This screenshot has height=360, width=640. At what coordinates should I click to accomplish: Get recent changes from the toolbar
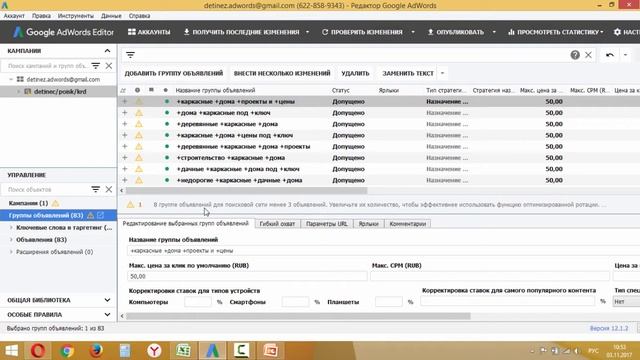241,32
